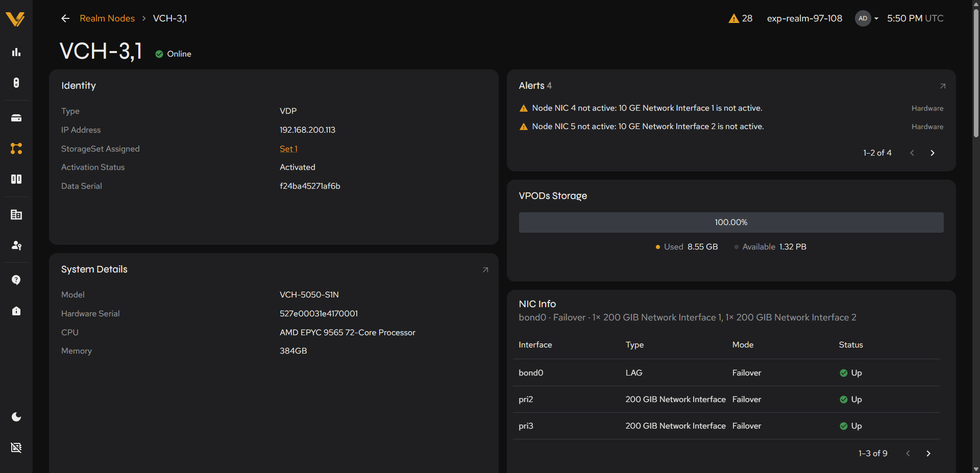Click the green Online status icon
980x473 pixels.
coord(159,54)
